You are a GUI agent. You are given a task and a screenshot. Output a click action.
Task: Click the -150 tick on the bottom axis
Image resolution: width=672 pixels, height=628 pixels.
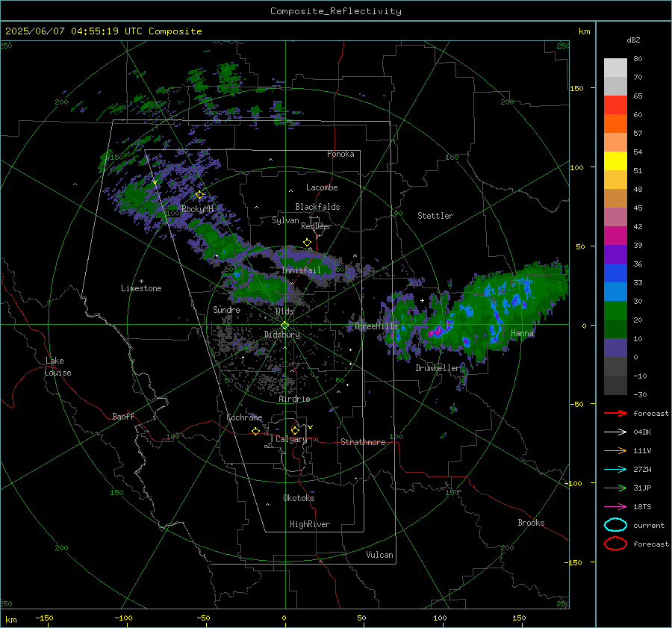pyautogui.click(x=44, y=618)
